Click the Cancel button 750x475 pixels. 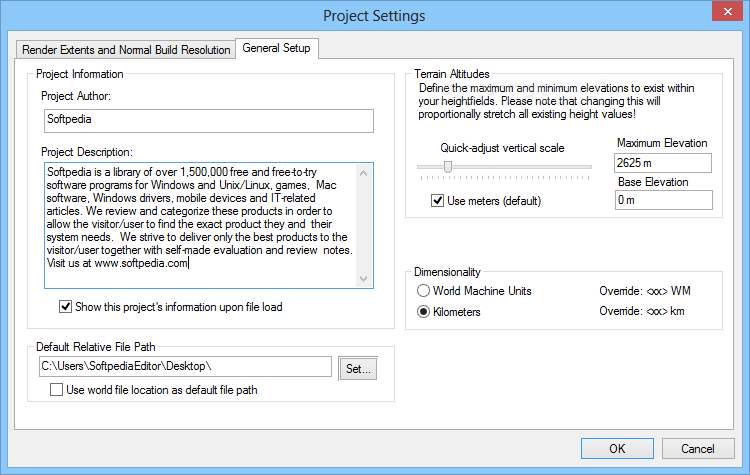click(x=698, y=449)
